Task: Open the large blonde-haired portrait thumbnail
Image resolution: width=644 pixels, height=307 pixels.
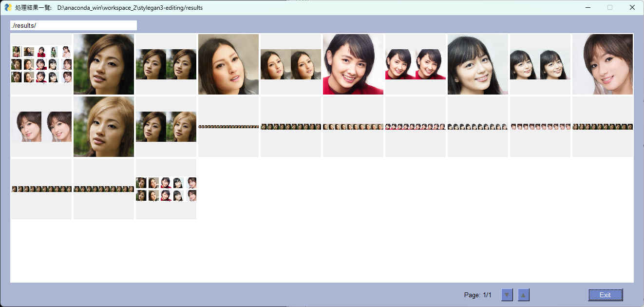Action: tap(104, 127)
